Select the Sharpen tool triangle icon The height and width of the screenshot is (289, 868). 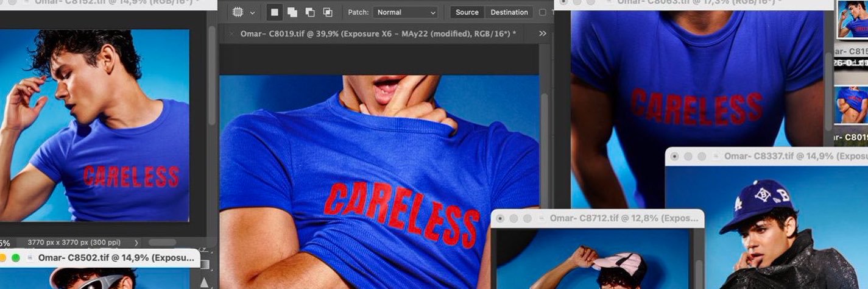pos(205,282)
